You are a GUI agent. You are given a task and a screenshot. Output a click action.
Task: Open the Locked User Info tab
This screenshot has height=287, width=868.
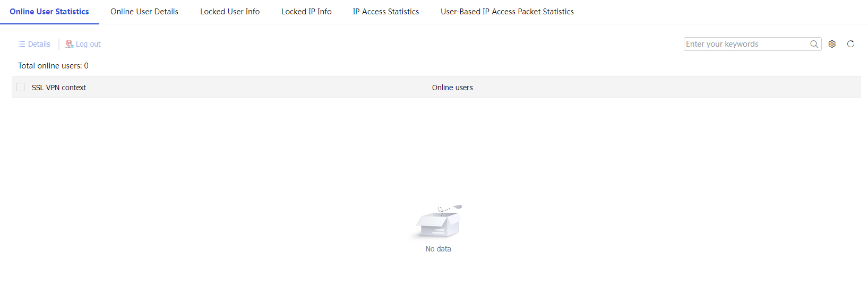click(230, 12)
